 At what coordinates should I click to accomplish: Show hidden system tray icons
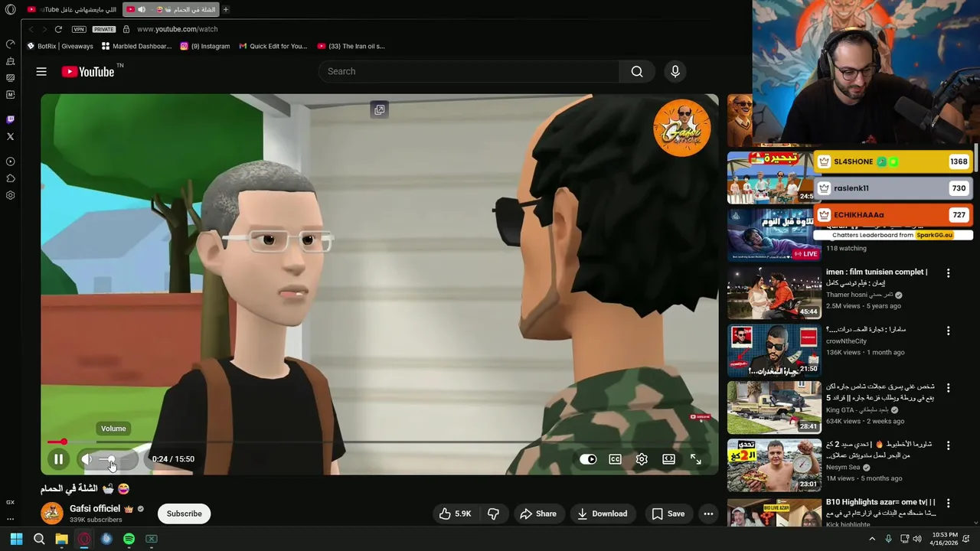pyautogui.click(x=872, y=539)
